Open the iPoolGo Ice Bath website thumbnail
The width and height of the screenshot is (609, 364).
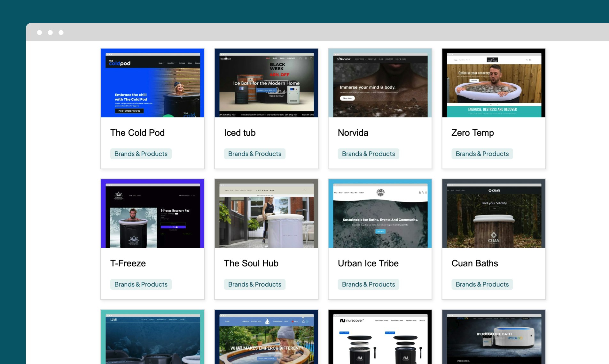tap(494, 337)
